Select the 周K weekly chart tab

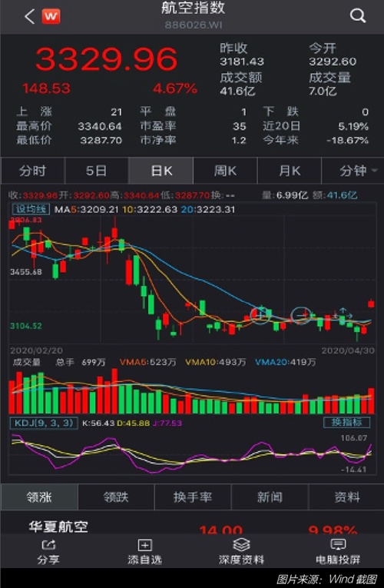coord(225,171)
